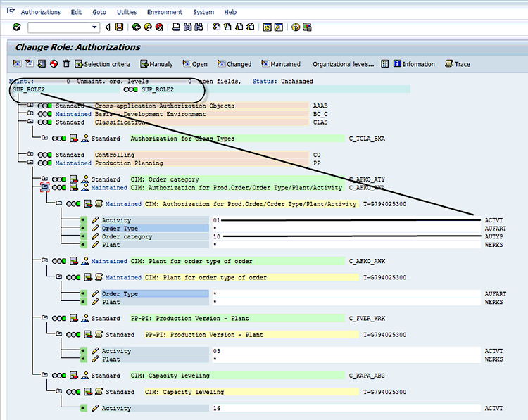Image resolution: width=528 pixels, height=420 pixels.
Task: Expand the Controlling node
Action: click(30, 154)
